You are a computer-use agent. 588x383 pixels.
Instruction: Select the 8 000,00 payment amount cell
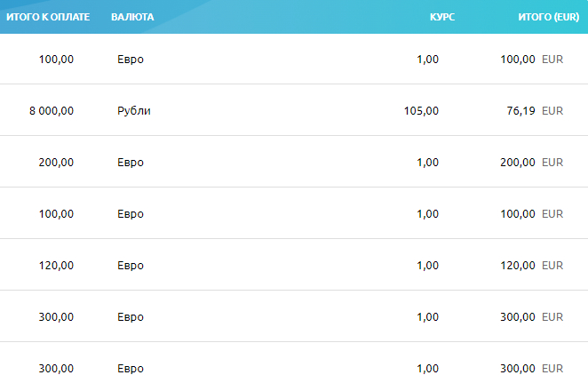pos(52,111)
